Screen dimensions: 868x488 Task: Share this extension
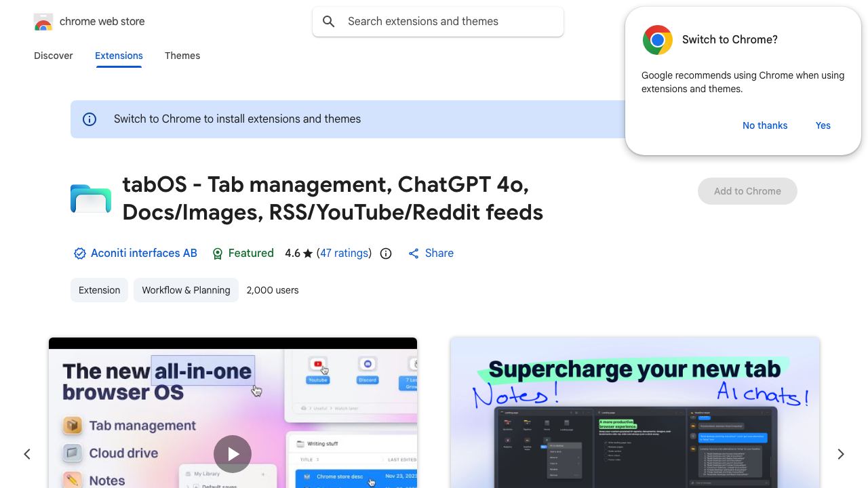(x=431, y=253)
